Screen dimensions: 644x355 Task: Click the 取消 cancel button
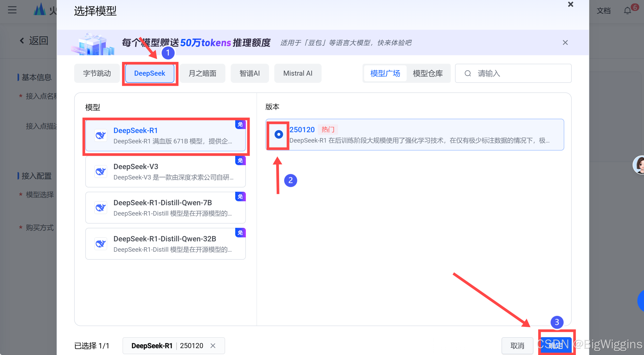pos(517,346)
